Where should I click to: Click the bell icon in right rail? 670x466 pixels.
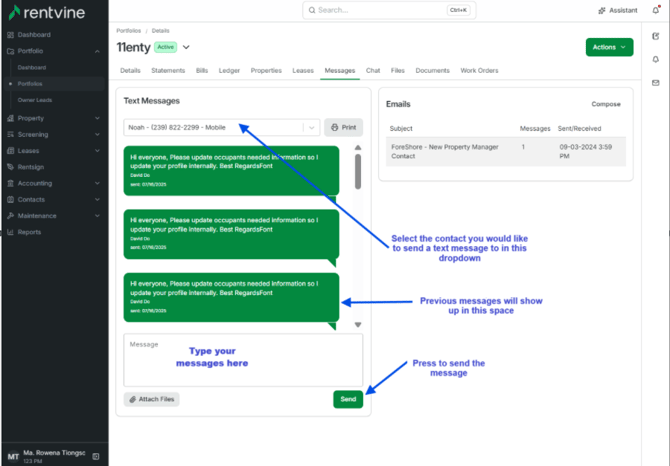pos(655,59)
